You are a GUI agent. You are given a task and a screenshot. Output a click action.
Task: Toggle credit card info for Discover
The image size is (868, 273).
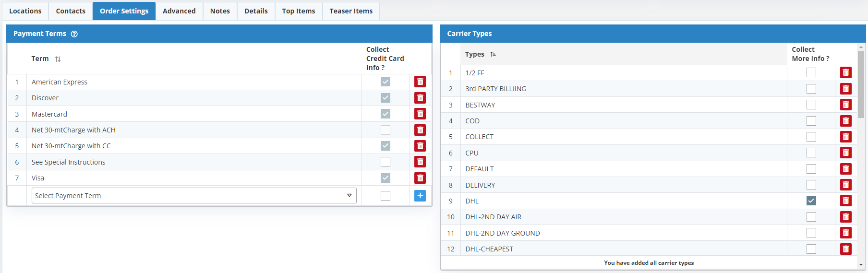386,98
